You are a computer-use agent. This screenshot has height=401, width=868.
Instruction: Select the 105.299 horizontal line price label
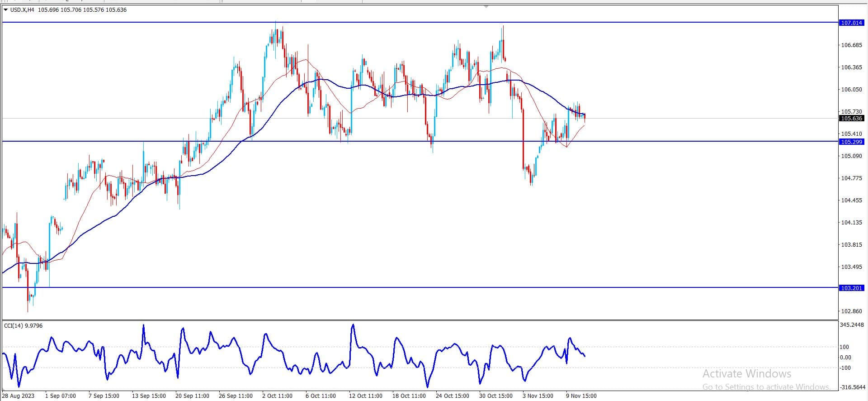coord(851,142)
